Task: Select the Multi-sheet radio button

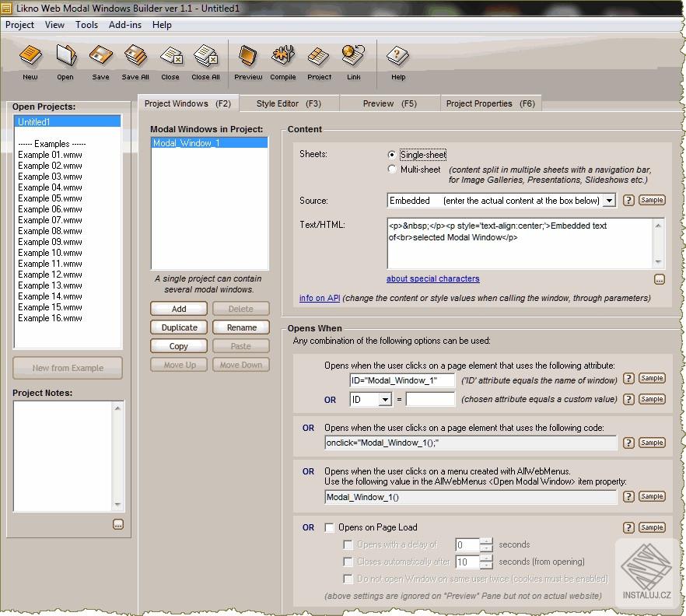Action: pyautogui.click(x=392, y=169)
